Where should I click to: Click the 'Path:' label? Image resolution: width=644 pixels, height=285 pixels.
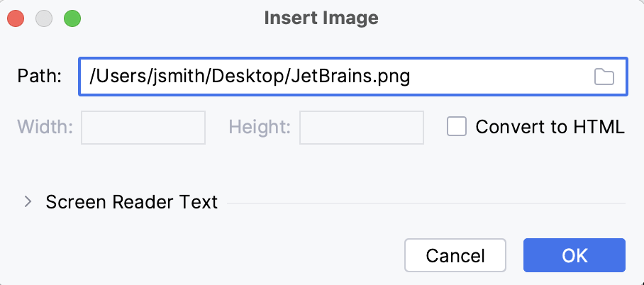(x=40, y=77)
